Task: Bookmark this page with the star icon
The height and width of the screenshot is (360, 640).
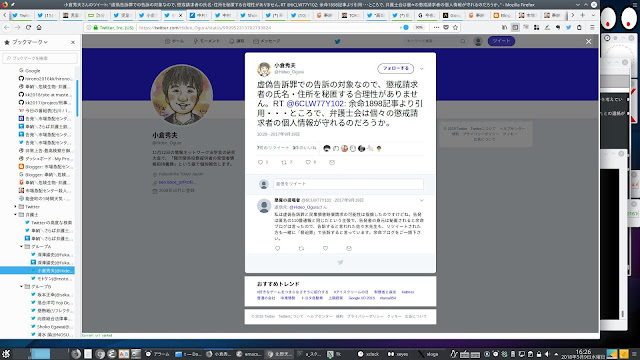Action: coord(455,27)
